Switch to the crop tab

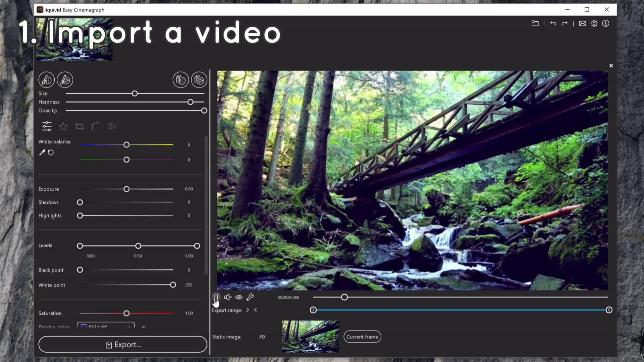pos(79,126)
